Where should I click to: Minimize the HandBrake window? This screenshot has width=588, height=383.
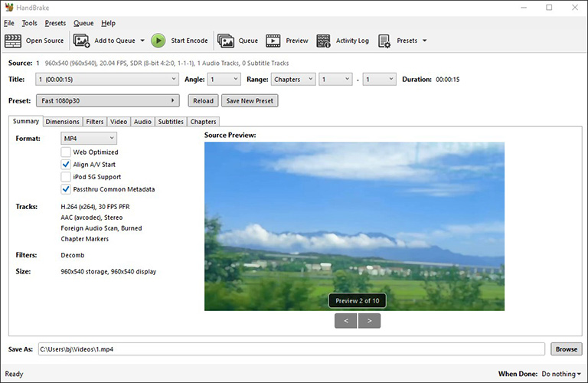coord(524,8)
